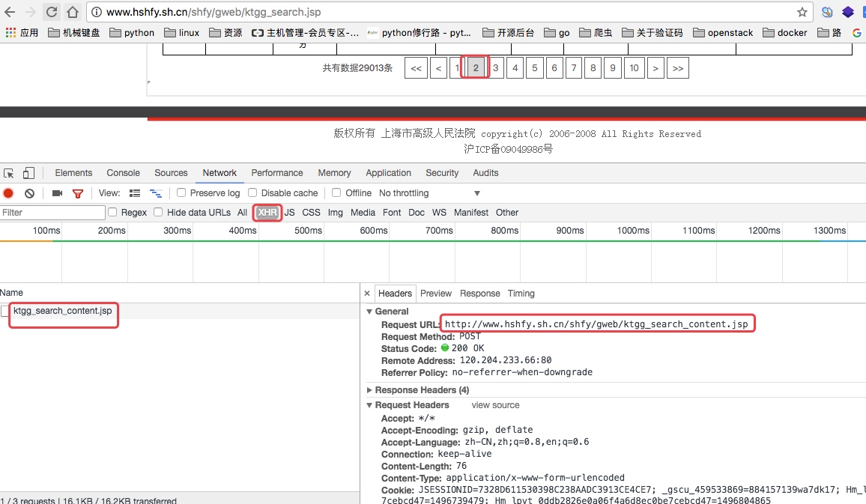Open the Sources panel
Viewport: 866px width, 504px height.
point(172,173)
